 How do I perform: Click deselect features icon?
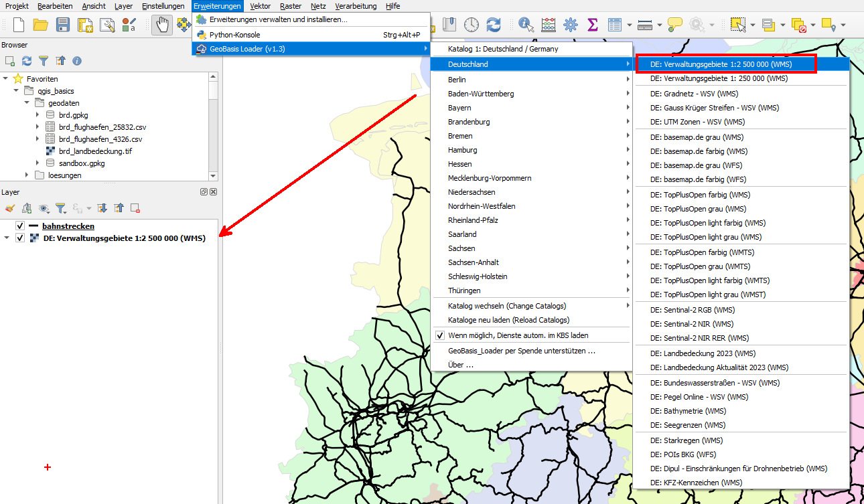point(798,25)
